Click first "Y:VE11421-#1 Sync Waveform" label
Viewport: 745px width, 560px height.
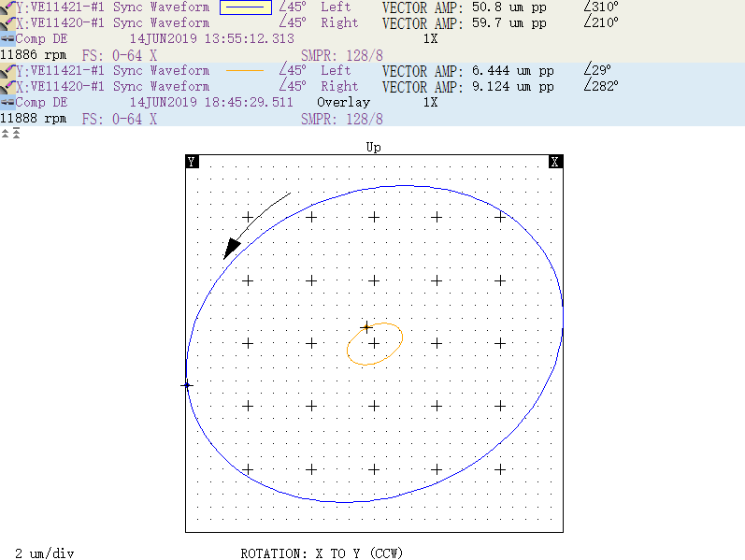pyautogui.click(x=112, y=7)
